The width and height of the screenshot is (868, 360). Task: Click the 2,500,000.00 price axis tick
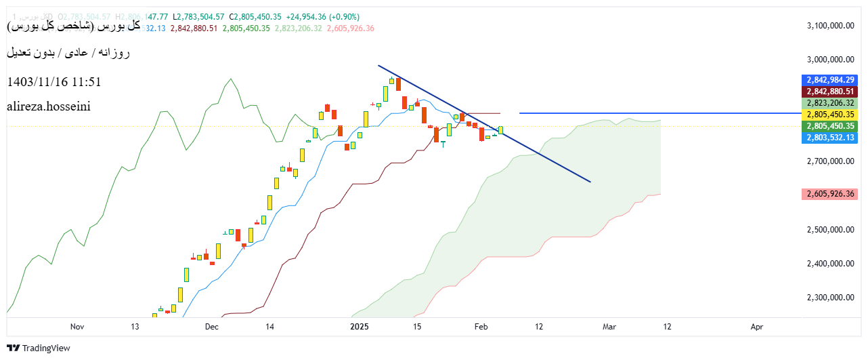(x=829, y=230)
